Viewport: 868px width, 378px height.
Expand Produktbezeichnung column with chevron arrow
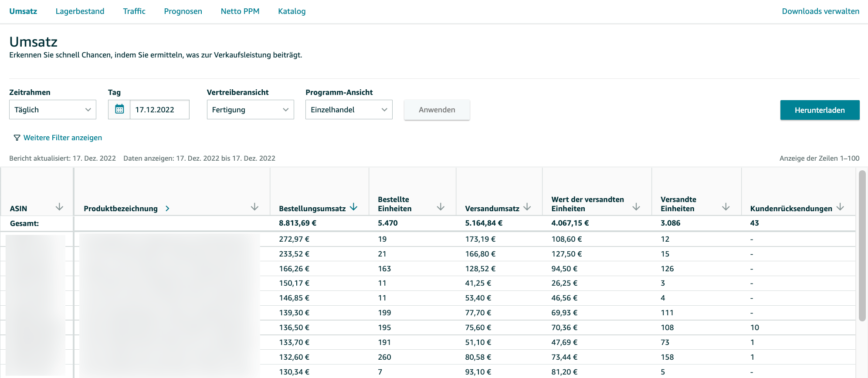coord(167,209)
